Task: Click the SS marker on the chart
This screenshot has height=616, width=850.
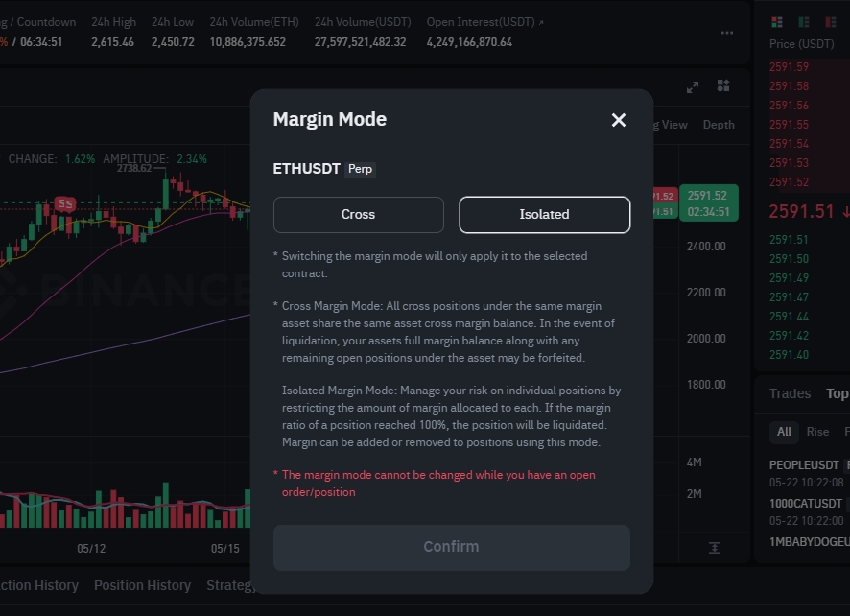Action: 65,203
